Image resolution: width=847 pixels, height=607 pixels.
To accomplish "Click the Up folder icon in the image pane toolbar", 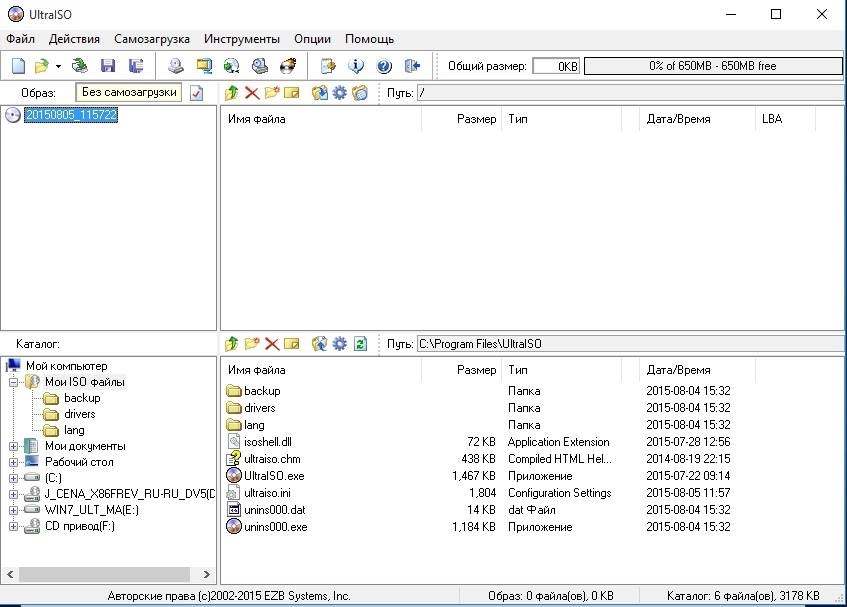I will coord(232,93).
